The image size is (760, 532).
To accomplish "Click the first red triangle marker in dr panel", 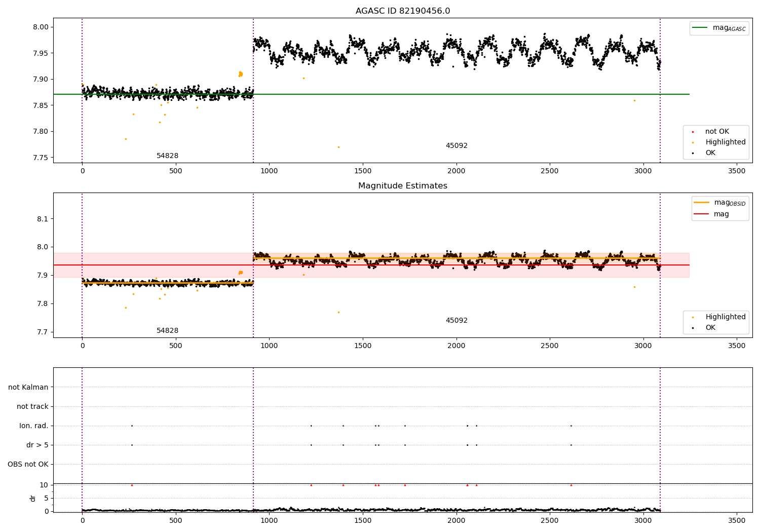I will tap(132, 485).
